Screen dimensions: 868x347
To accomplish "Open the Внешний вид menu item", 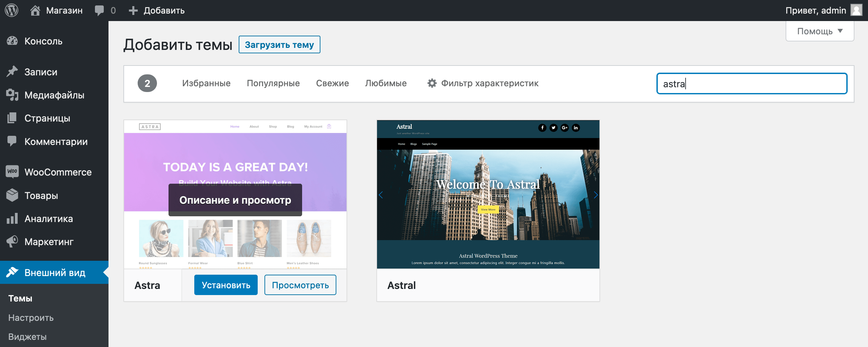I will (54, 272).
